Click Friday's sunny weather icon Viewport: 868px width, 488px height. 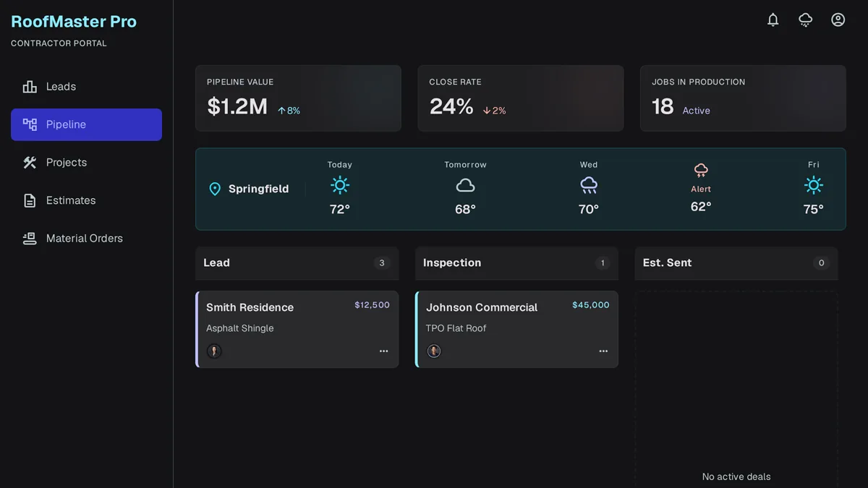814,186
